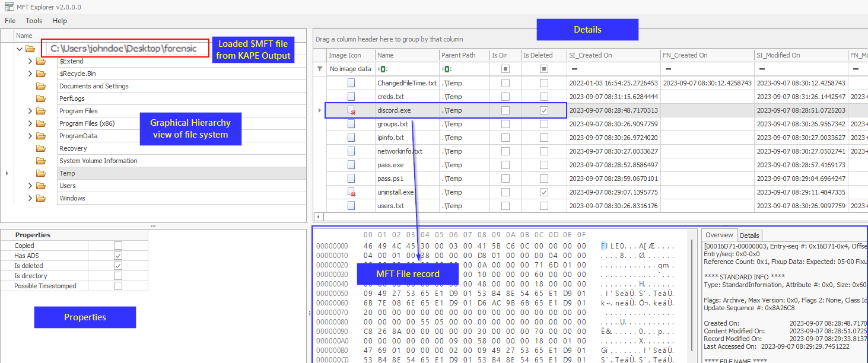The height and width of the screenshot is (363, 868).
Task: Click the funnel filter icon in filter row
Action: [x=320, y=69]
